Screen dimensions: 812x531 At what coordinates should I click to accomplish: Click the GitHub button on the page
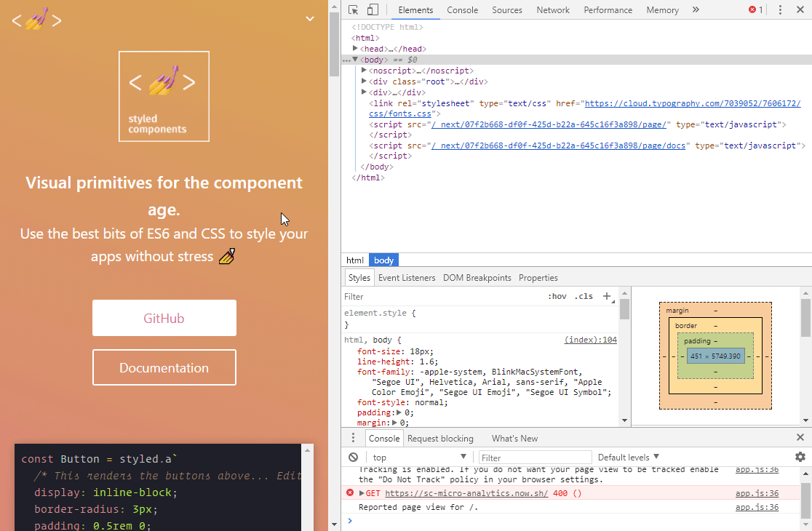tap(164, 318)
